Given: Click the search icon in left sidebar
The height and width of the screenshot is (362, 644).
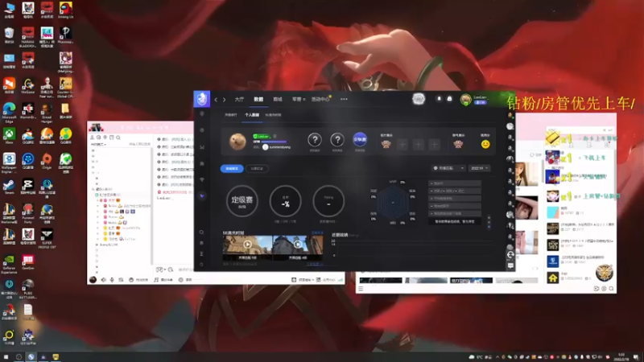Looking at the screenshot, I should point(202,232).
